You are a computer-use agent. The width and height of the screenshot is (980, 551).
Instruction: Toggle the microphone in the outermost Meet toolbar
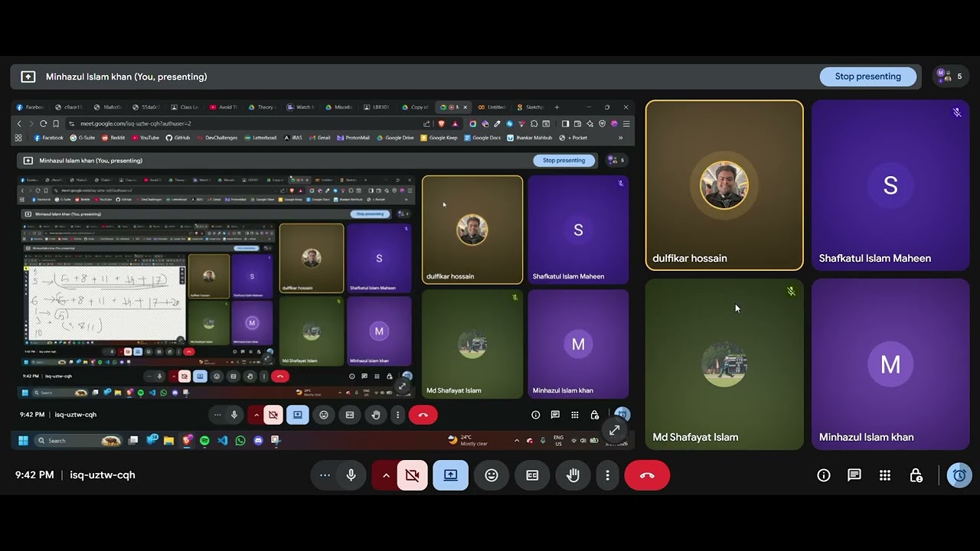[351, 475]
